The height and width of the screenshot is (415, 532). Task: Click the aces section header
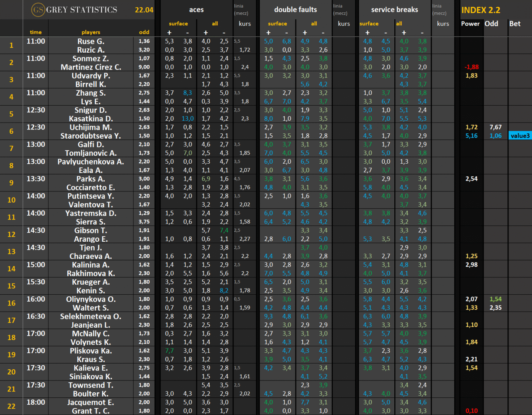click(196, 10)
